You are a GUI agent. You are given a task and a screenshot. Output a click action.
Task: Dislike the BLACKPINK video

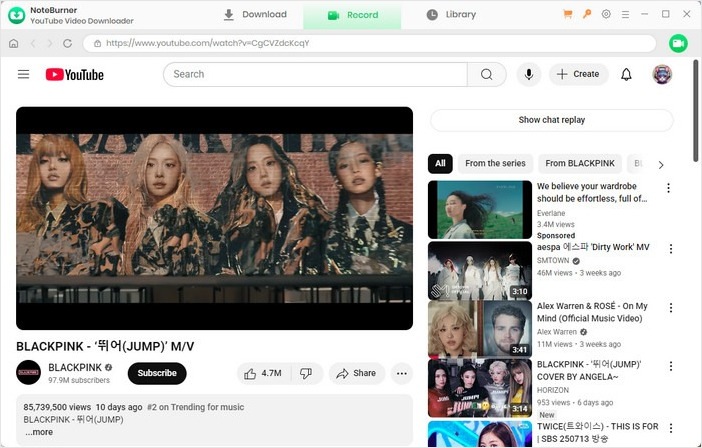coord(306,373)
